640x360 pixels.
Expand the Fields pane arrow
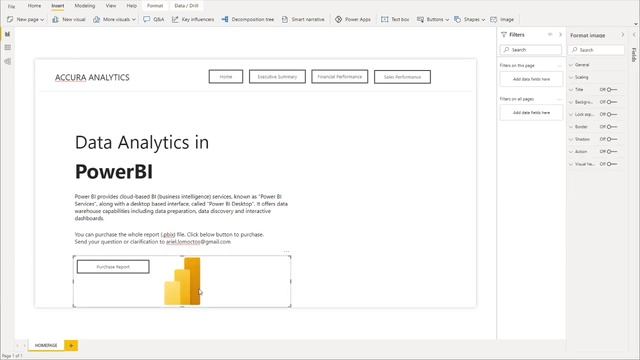point(634,35)
